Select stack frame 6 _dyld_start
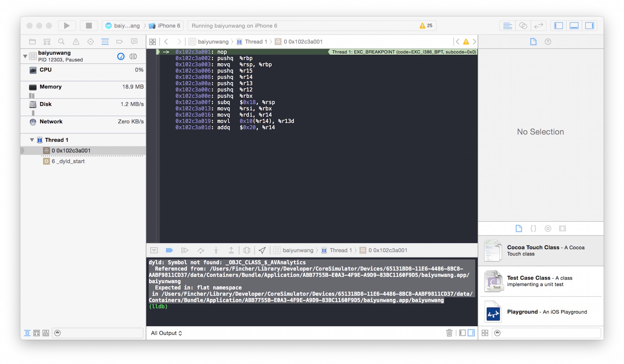This screenshot has height=364, width=624. (83, 161)
